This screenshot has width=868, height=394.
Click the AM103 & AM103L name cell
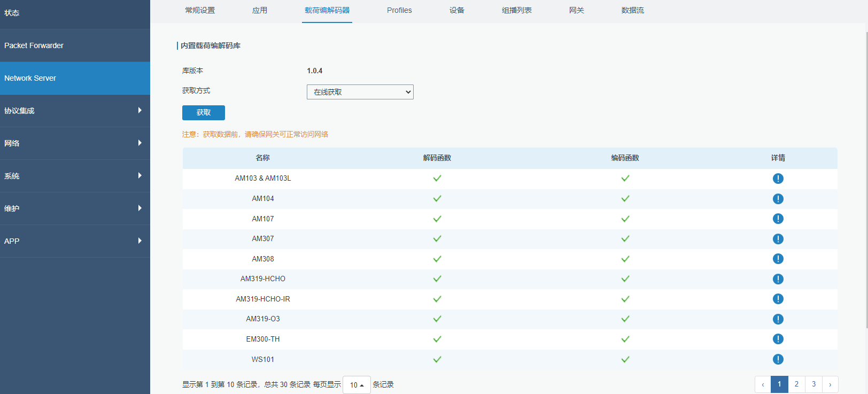(263, 178)
